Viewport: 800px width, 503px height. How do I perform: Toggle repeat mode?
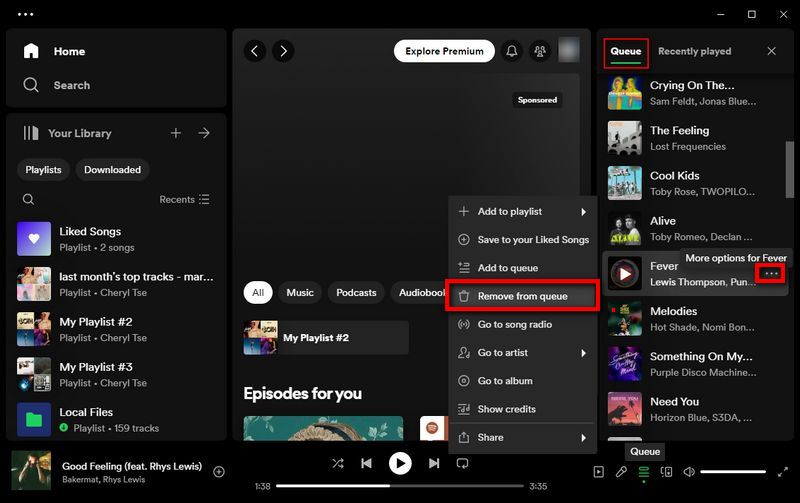(x=462, y=463)
